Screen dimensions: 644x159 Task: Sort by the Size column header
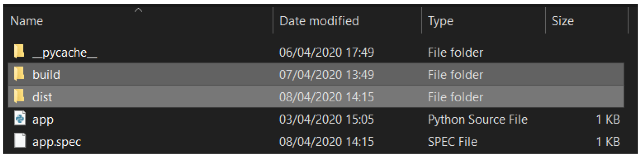563,21
